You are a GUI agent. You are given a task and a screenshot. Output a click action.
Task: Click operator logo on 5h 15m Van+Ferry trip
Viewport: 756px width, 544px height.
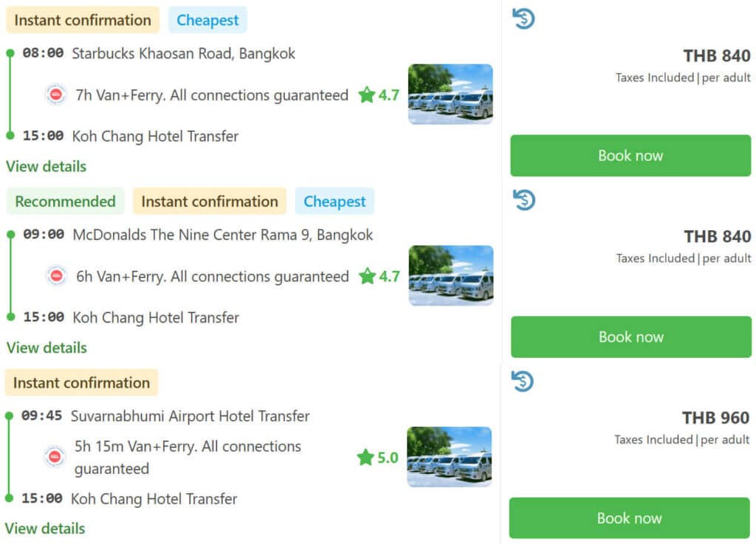tap(55, 456)
